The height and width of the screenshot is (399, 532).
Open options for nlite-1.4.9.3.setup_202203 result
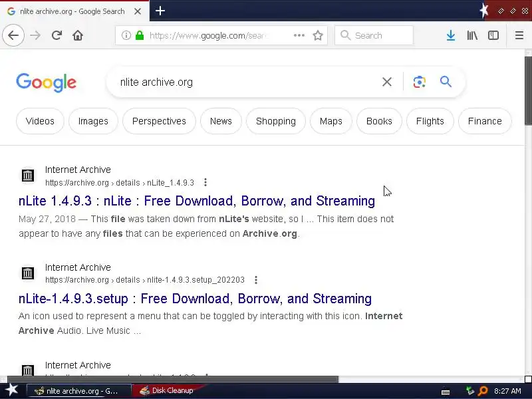(x=256, y=280)
